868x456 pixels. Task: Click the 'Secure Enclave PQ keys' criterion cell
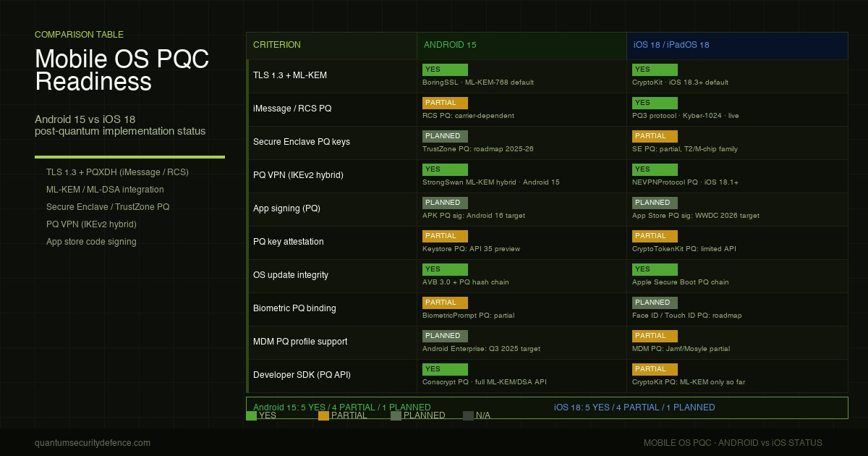click(331, 142)
